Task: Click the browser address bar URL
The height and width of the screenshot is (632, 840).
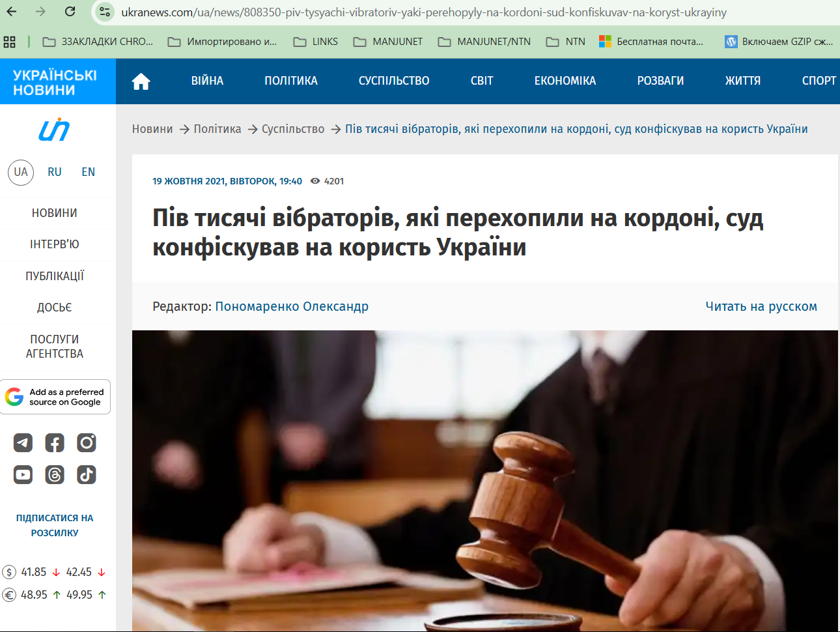Action: pyautogui.click(x=423, y=12)
